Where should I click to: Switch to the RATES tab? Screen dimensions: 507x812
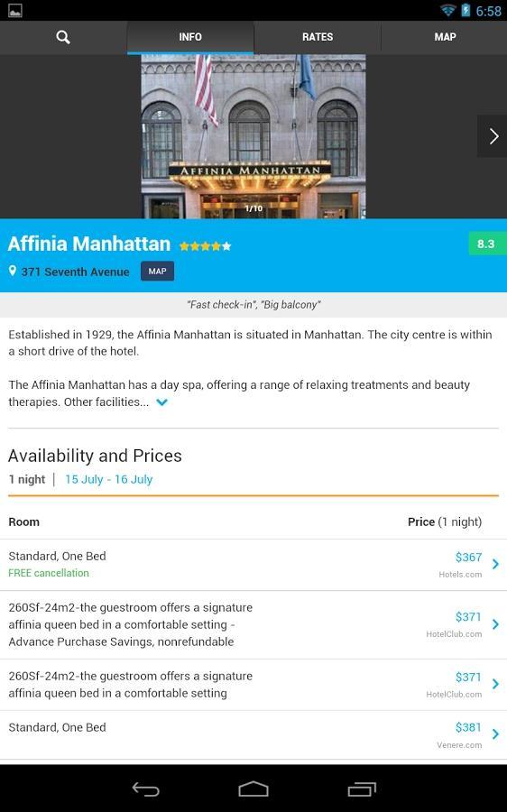pos(318,37)
